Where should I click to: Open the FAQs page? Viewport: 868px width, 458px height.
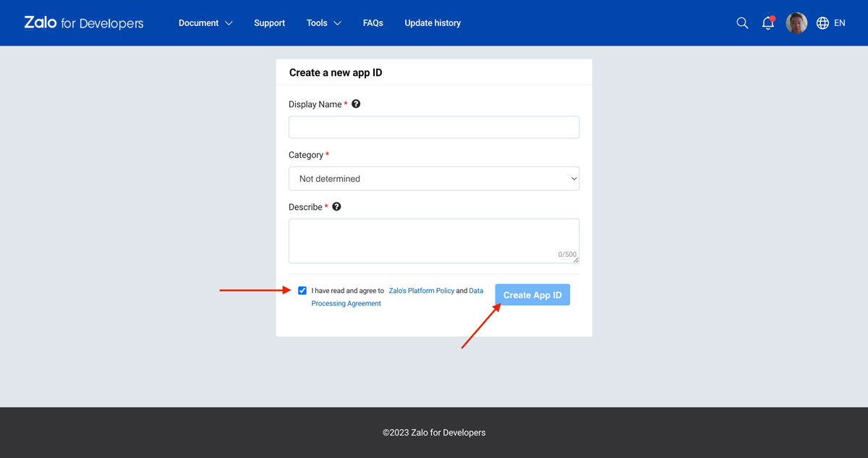pyautogui.click(x=373, y=23)
